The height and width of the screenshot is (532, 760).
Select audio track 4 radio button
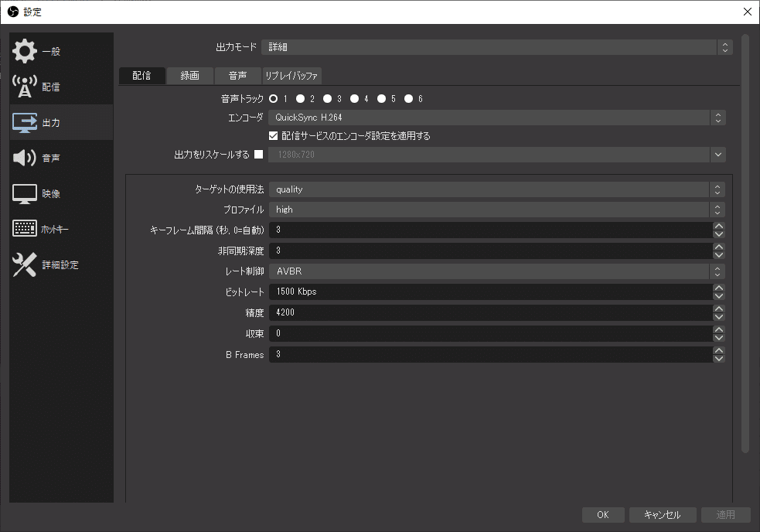[355, 98]
